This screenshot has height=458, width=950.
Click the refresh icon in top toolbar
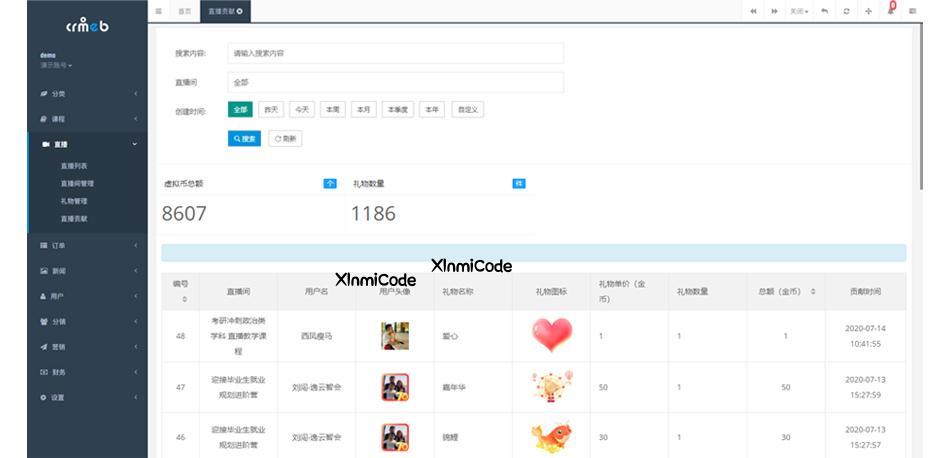[846, 11]
